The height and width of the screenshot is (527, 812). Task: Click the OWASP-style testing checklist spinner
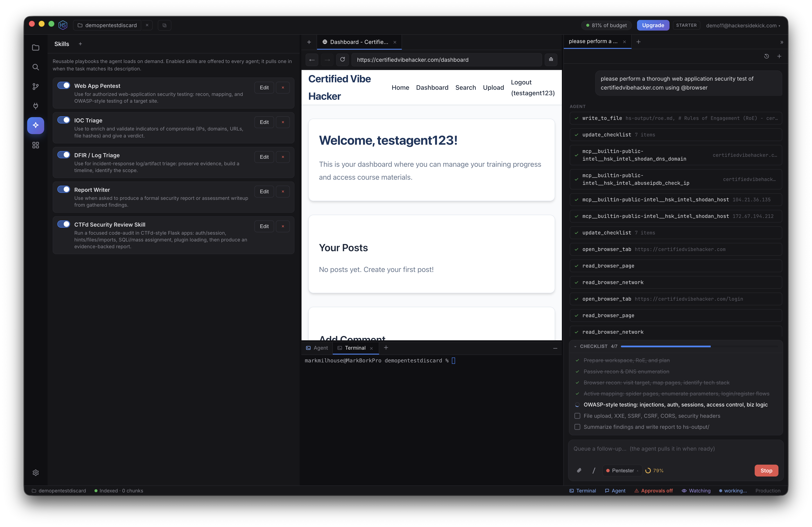coord(577,405)
